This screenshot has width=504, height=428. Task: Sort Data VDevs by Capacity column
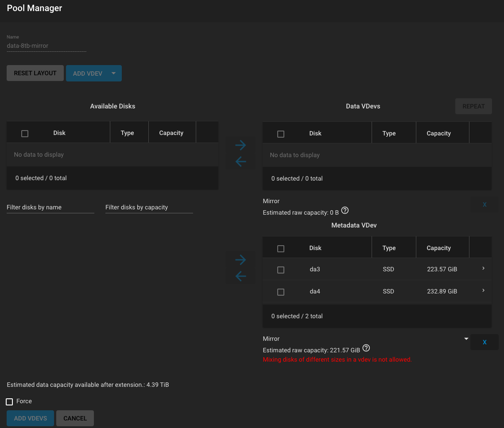(438, 133)
